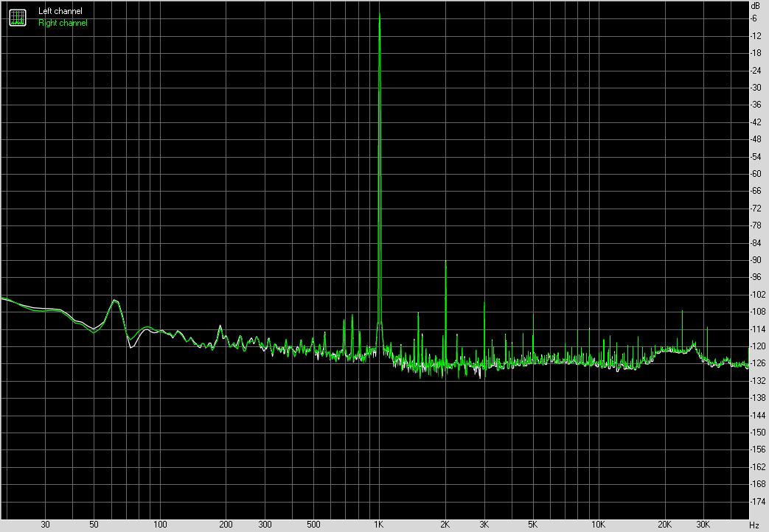Click the low-frequency hump around 60 Hz
Image resolution: width=769 pixels, height=532 pixels.
(x=114, y=301)
